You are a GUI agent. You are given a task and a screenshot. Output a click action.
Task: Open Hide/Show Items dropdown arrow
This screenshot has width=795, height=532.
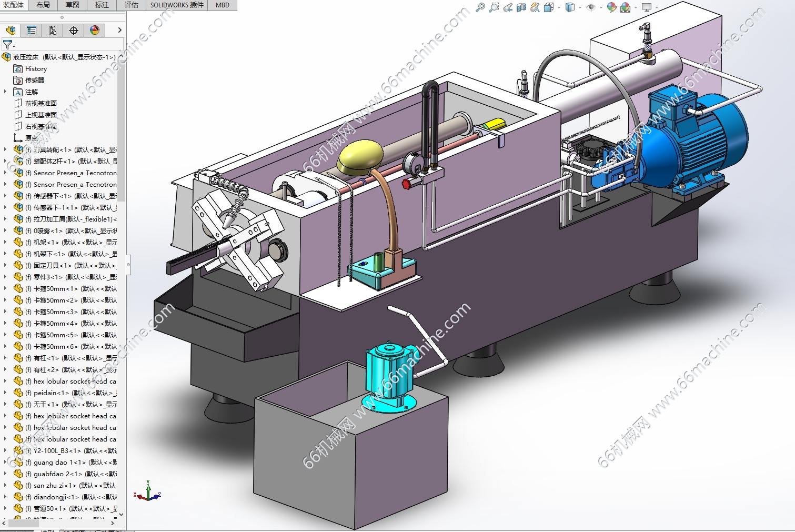(x=601, y=7)
